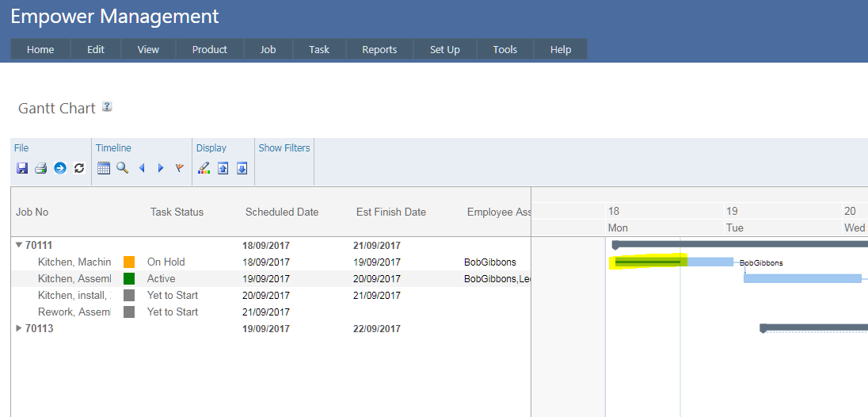The width and height of the screenshot is (868, 417).
Task: Click the Save icon in File group
Action: (x=22, y=168)
